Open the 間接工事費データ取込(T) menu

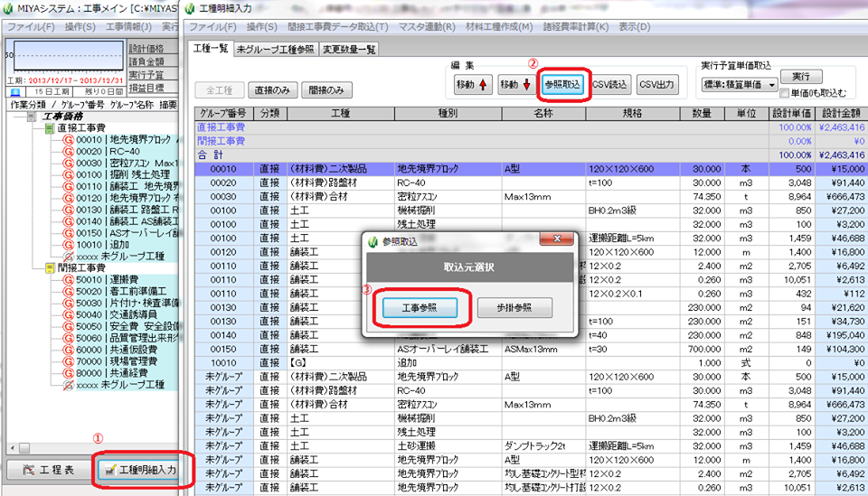pos(337,26)
